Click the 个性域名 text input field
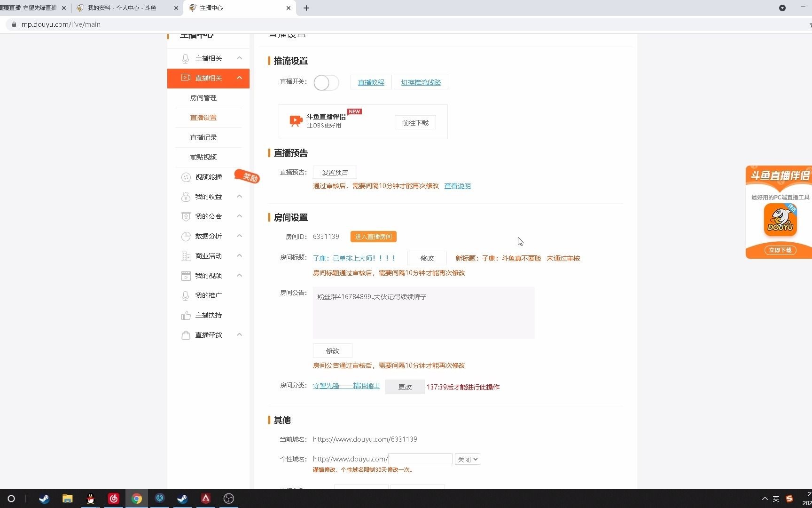The image size is (812, 508). (x=420, y=459)
